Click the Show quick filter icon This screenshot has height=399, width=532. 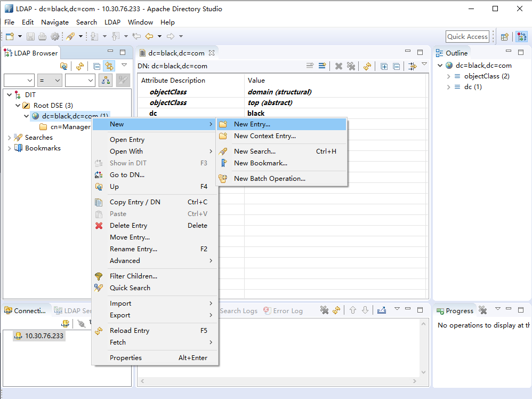pyautogui.click(x=413, y=66)
